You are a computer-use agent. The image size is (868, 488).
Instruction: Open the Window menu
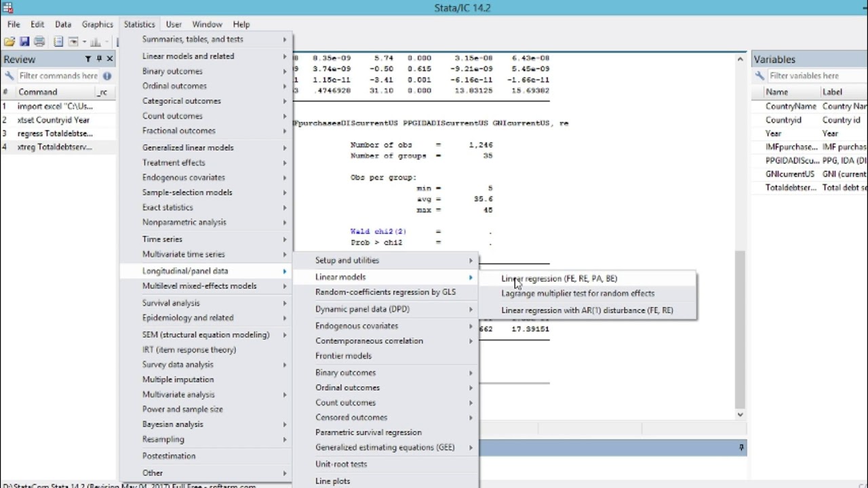207,24
